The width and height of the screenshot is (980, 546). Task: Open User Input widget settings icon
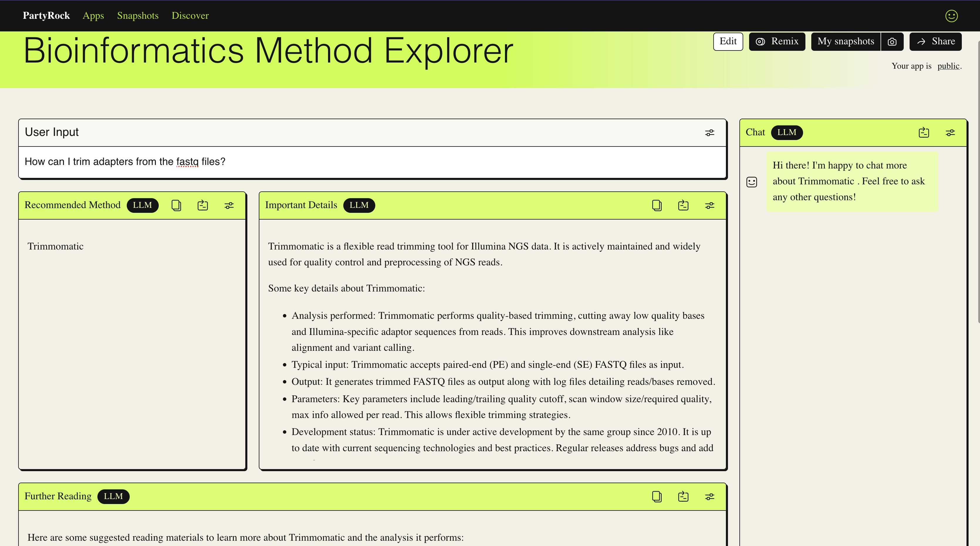pyautogui.click(x=709, y=133)
